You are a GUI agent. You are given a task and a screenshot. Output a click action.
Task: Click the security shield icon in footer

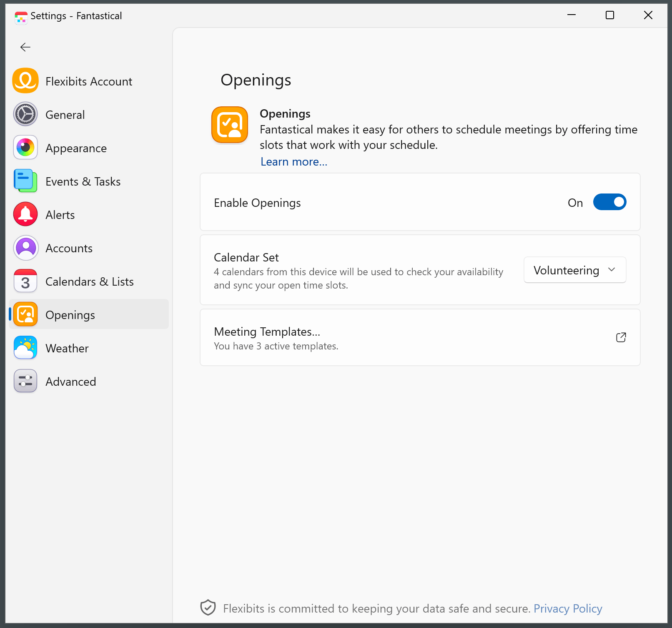pyautogui.click(x=208, y=608)
